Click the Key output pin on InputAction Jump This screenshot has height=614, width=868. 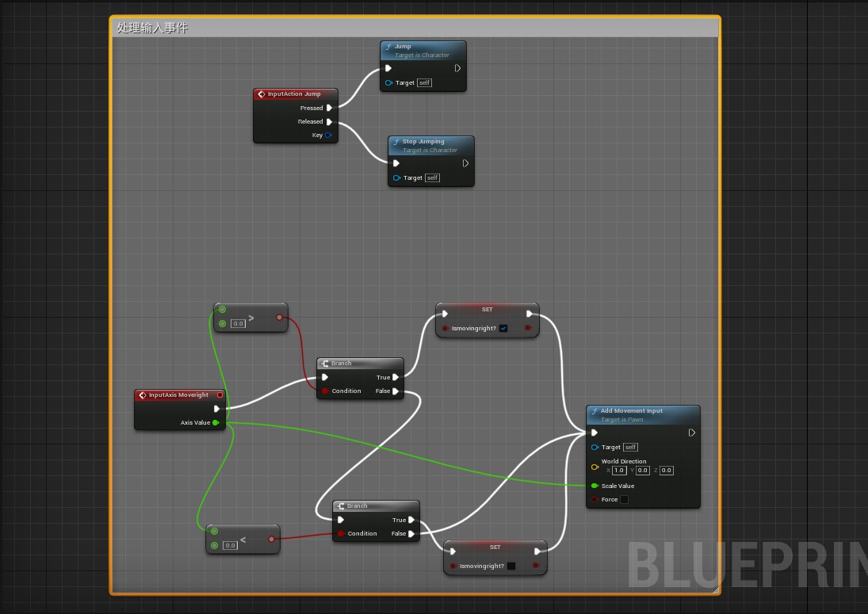coord(328,135)
